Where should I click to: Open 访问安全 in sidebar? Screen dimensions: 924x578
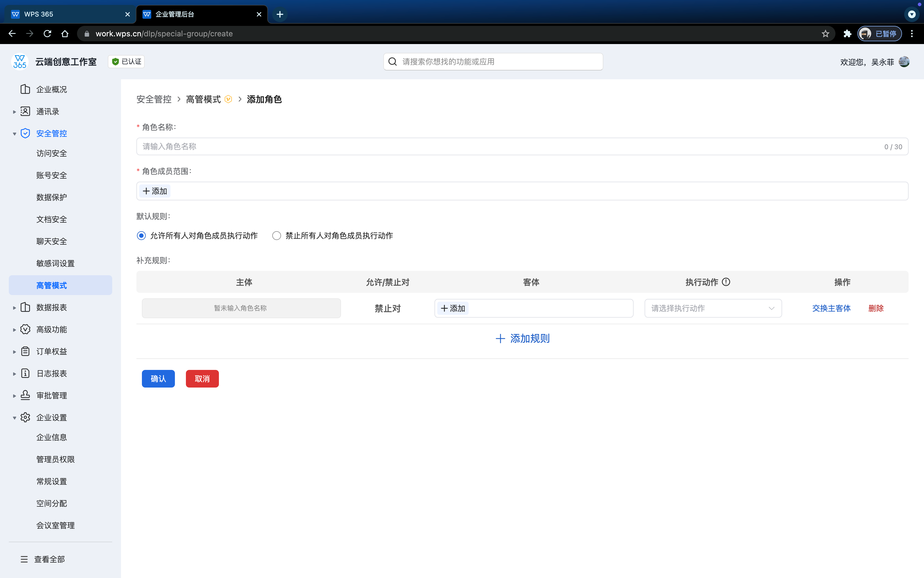point(51,153)
